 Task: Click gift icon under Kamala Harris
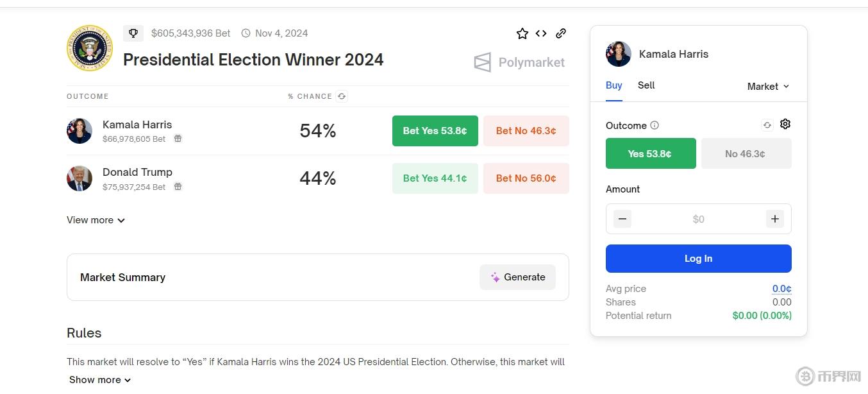pyautogui.click(x=178, y=139)
